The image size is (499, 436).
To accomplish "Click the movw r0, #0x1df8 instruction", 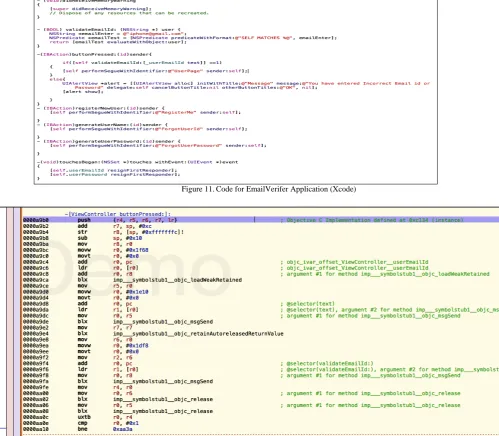I will (x=86, y=346).
